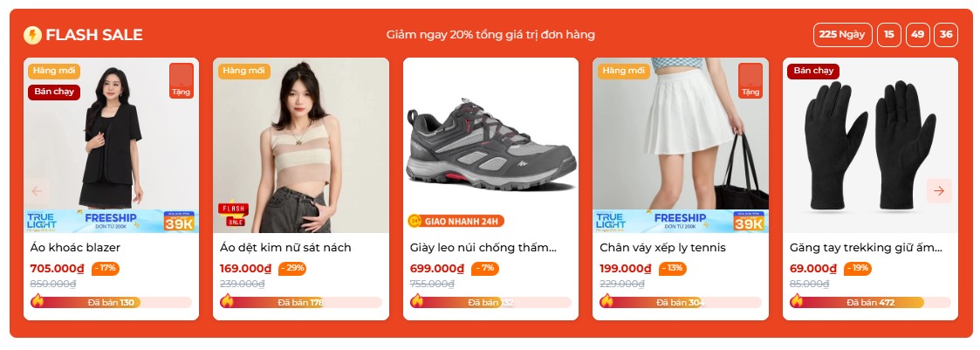
Task: Click the Freeship 39K banner on blazer
Action: click(x=111, y=221)
